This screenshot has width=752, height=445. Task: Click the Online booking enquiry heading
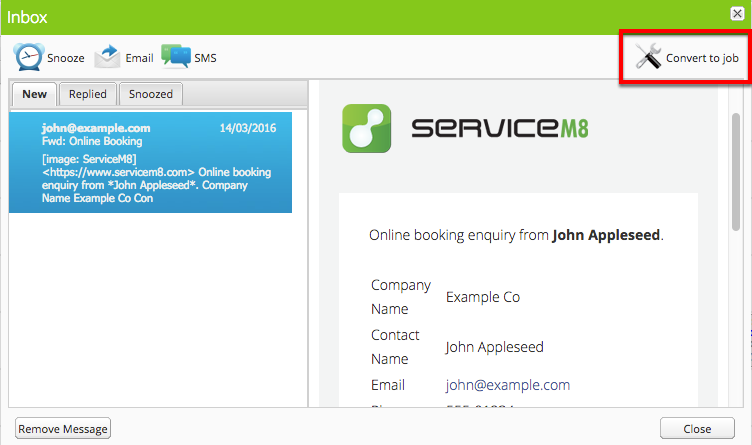516,235
